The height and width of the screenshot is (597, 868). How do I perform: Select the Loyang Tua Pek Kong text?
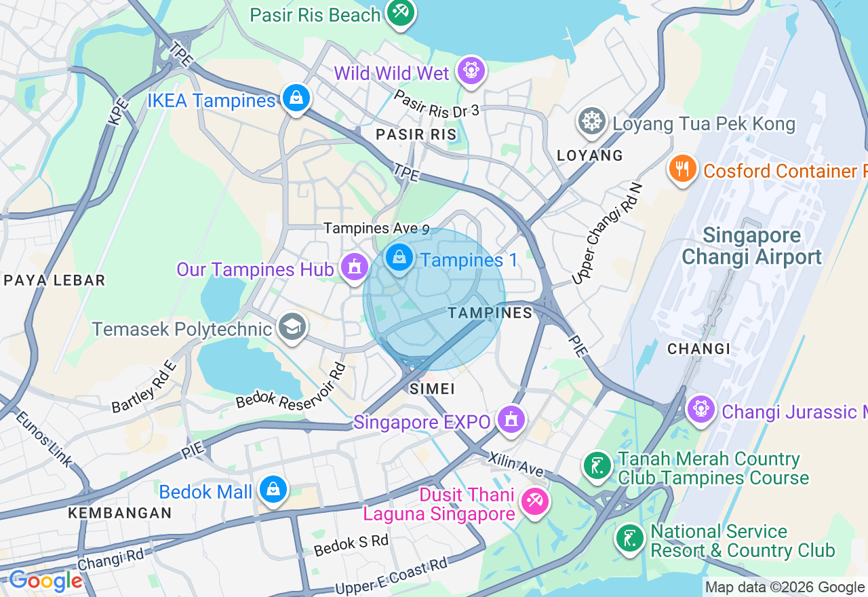(704, 124)
